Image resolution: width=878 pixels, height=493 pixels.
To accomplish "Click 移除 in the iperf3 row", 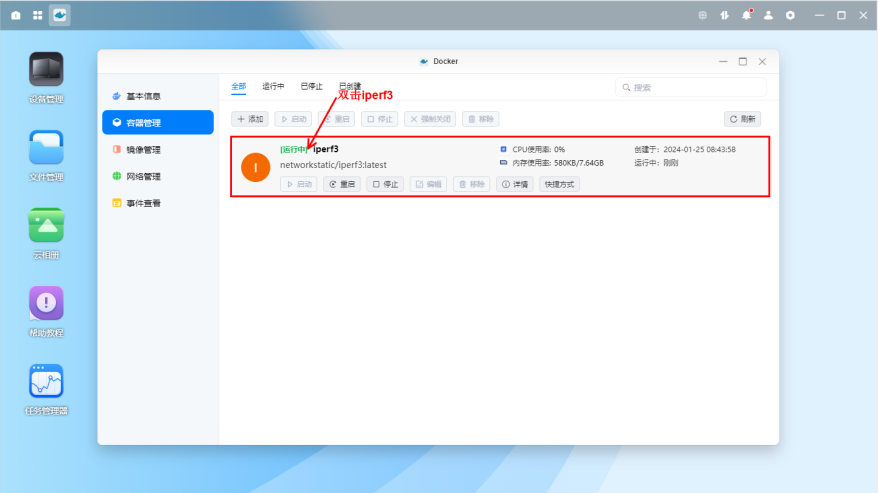I will point(471,184).
